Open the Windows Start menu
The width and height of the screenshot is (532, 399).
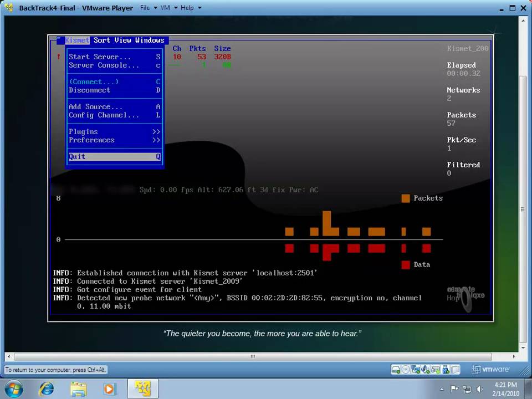point(13,389)
